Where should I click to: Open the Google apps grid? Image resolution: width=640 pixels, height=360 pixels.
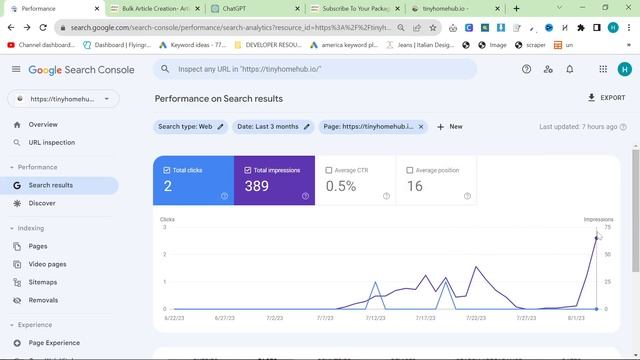603,69
